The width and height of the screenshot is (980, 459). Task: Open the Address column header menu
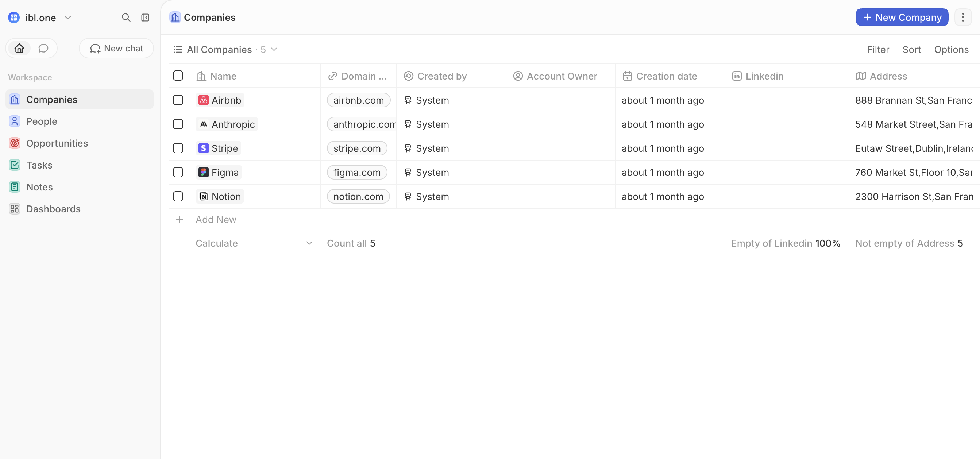(911, 76)
